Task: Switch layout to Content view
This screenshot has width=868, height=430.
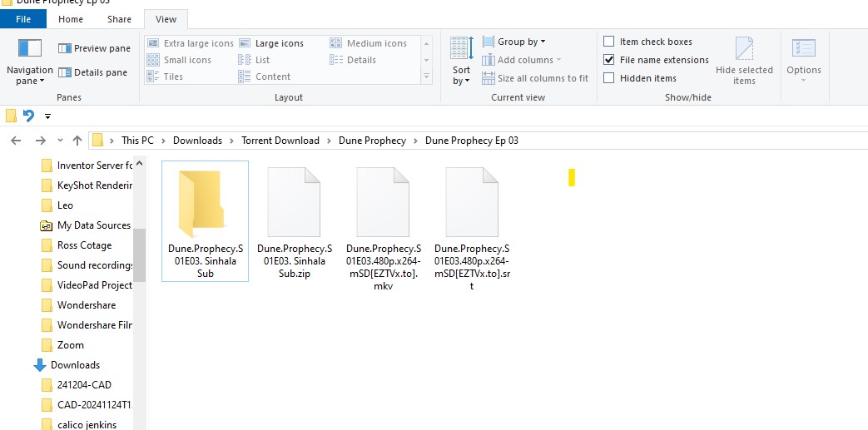Action: coord(264,77)
